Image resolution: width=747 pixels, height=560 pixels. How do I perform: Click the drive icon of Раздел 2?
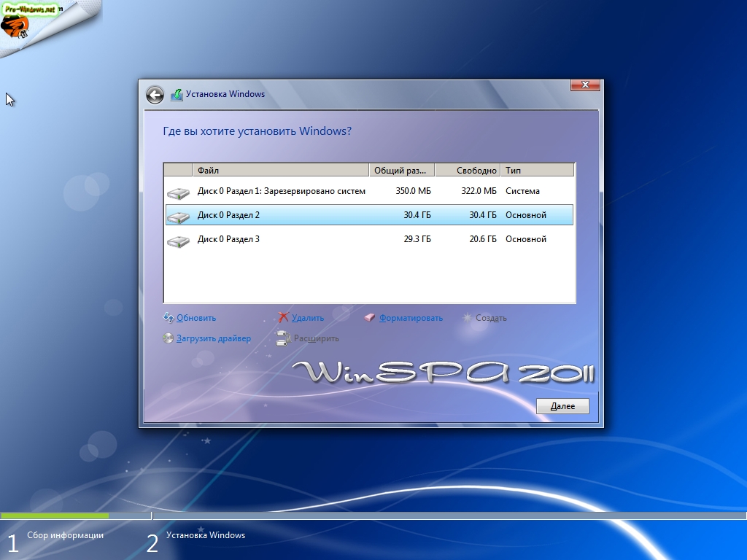click(x=178, y=217)
